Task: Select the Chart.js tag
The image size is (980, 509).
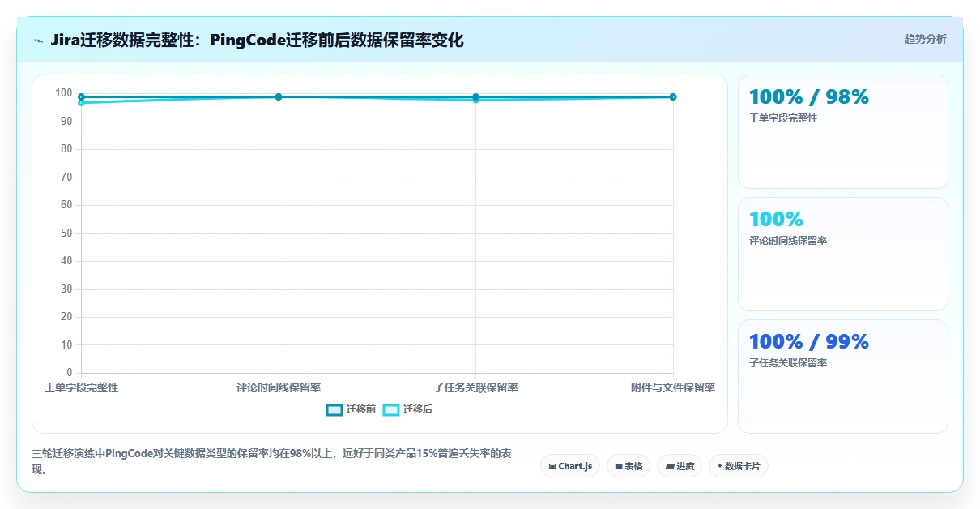Action: [570, 466]
